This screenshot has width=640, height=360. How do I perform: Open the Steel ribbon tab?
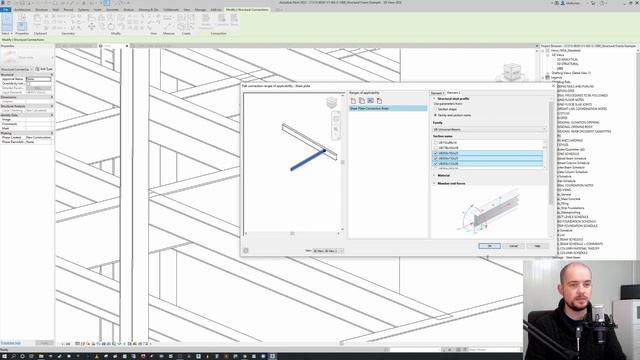point(56,9)
